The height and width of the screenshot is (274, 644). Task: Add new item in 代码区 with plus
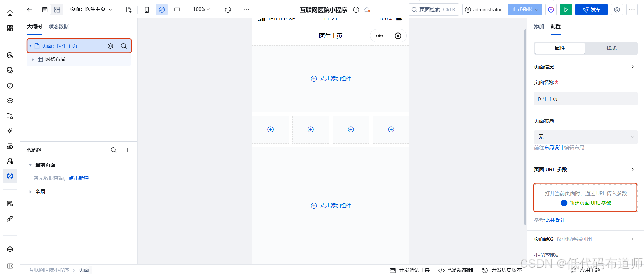click(127, 150)
